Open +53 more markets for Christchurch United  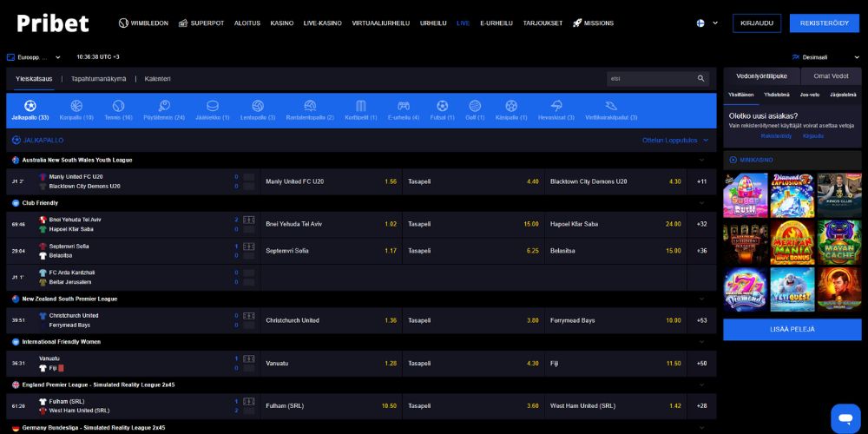pos(701,320)
